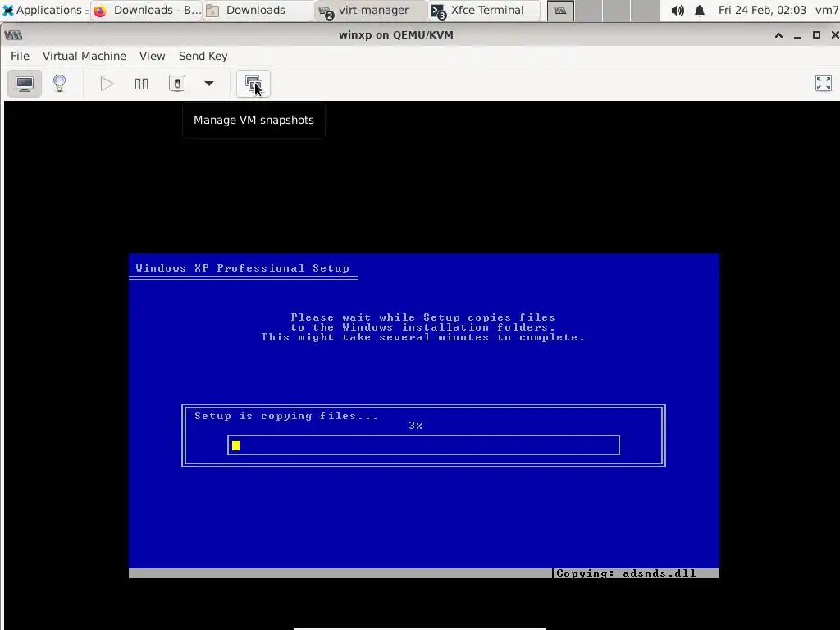The image size is (840, 630).
Task: Click the Run virtual machine play icon
Action: 107,84
